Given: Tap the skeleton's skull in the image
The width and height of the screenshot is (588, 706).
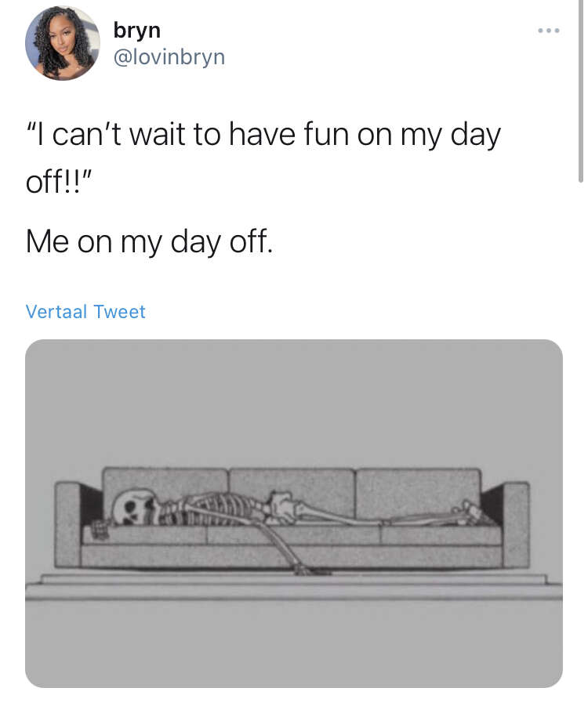Looking at the screenshot, I should 134,509.
